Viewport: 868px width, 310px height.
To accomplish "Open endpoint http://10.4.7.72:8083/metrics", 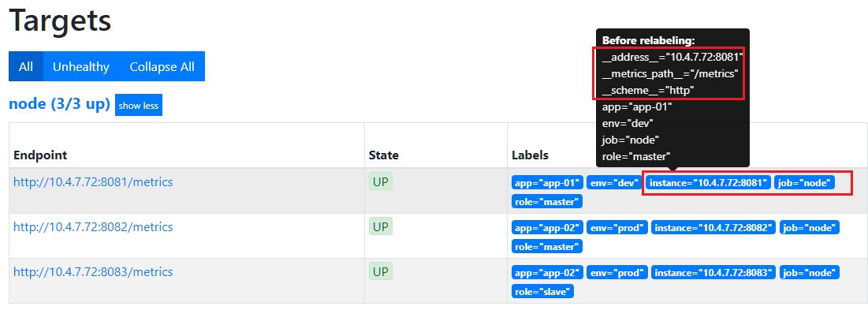I will tap(93, 272).
